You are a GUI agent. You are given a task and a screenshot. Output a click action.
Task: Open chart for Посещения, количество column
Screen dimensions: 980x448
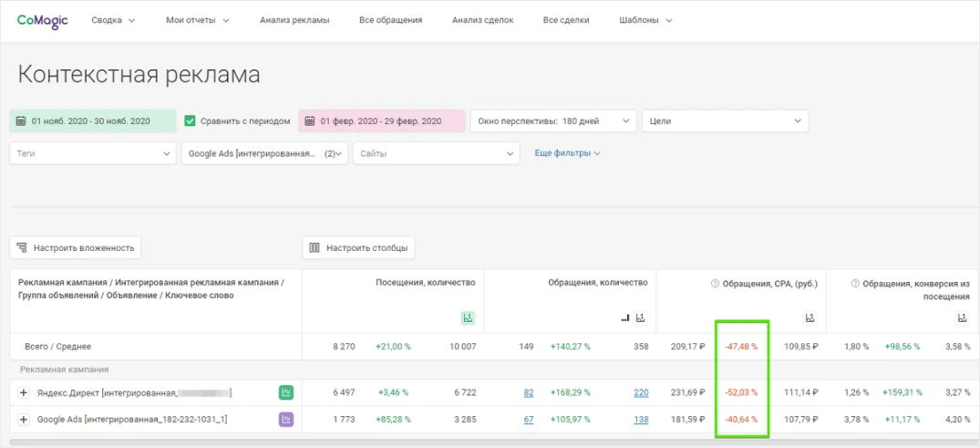coord(469,318)
